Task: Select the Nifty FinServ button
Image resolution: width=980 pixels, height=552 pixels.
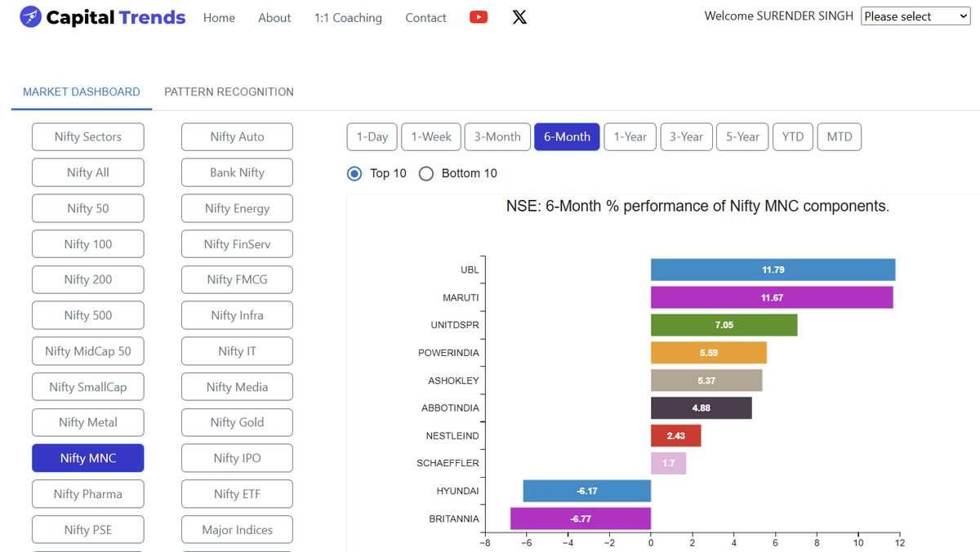Action: pos(237,244)
